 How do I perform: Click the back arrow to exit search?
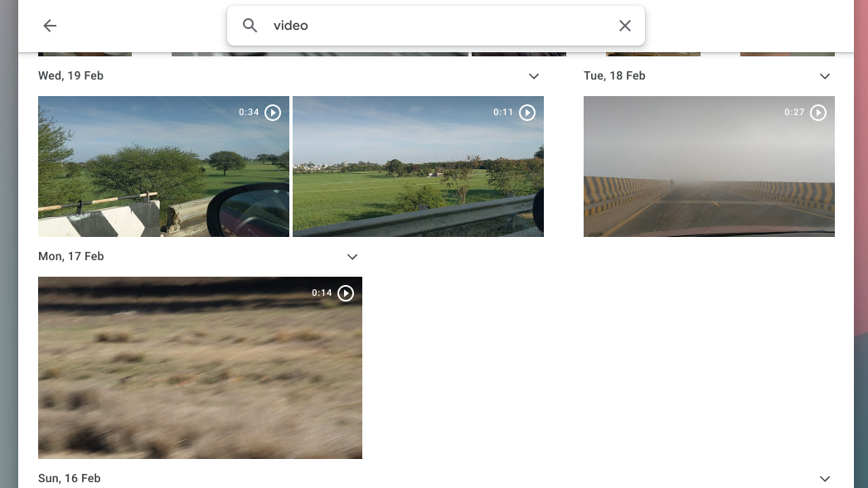[50, 26]
